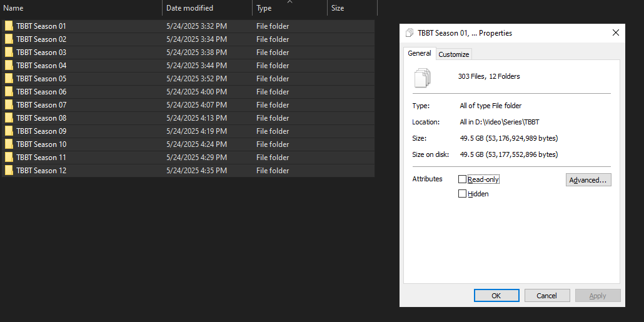Viewport: 644px width, 322px height.
Task: Click the multiple-files icon in Properties title bar
Action: [409, 33]
